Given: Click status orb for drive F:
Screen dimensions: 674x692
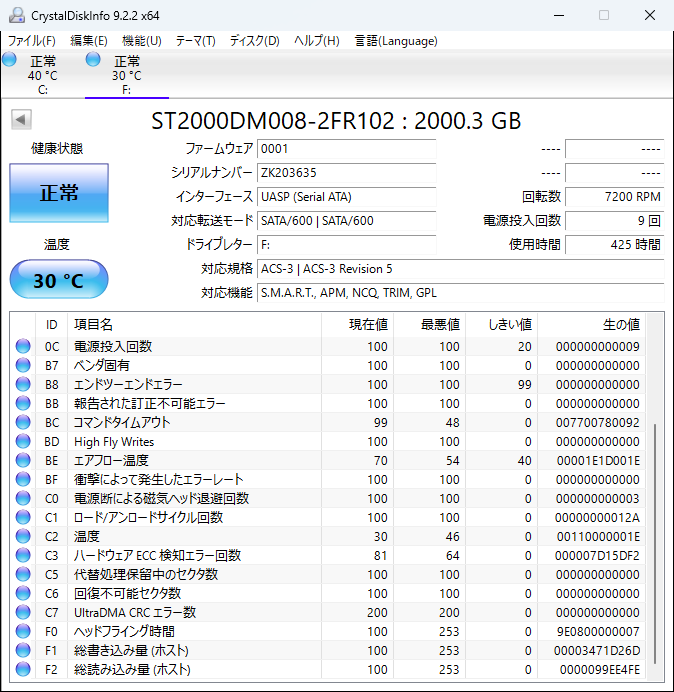Looking at the screenshot, I should tap(93, 60).
